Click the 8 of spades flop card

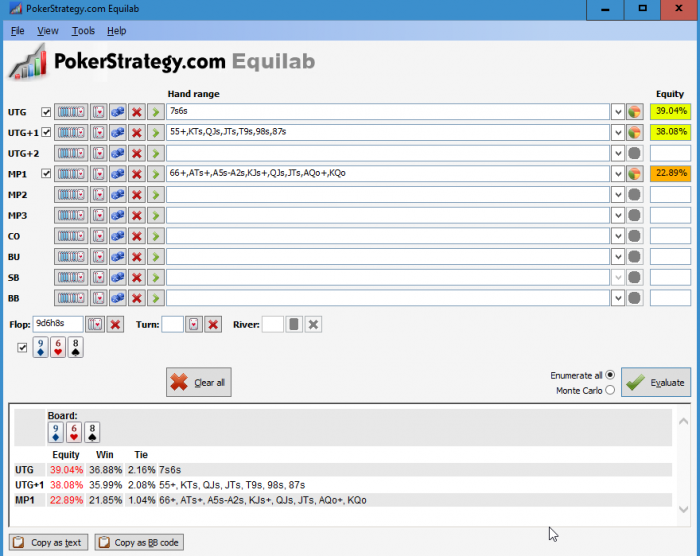(75, 347)
